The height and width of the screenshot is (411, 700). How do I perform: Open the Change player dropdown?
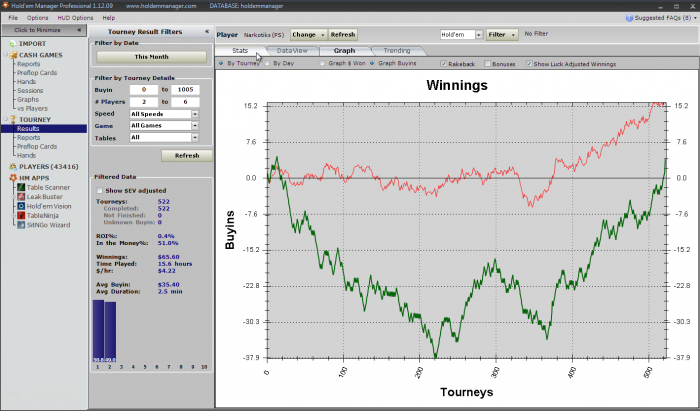click(x=308, y=35)
